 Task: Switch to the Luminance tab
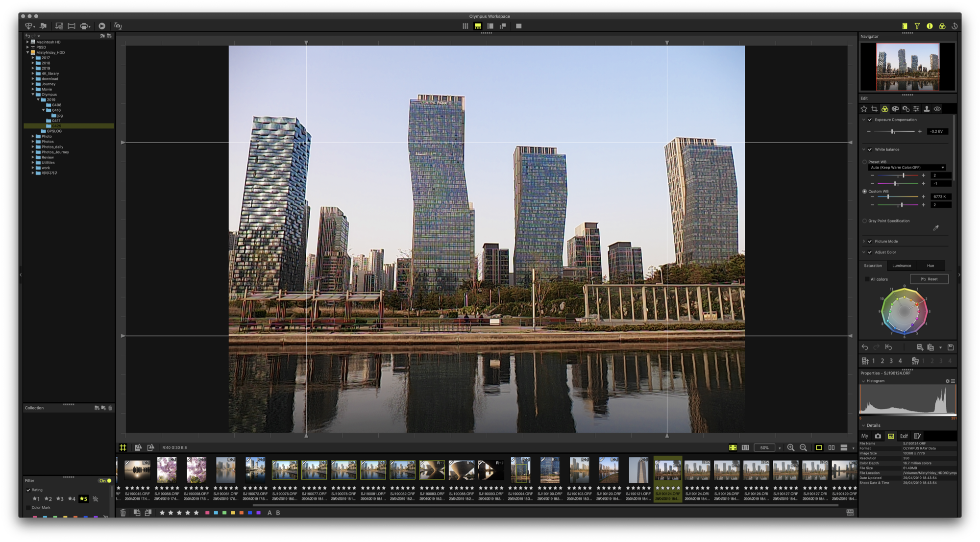(x=902, y=266)
